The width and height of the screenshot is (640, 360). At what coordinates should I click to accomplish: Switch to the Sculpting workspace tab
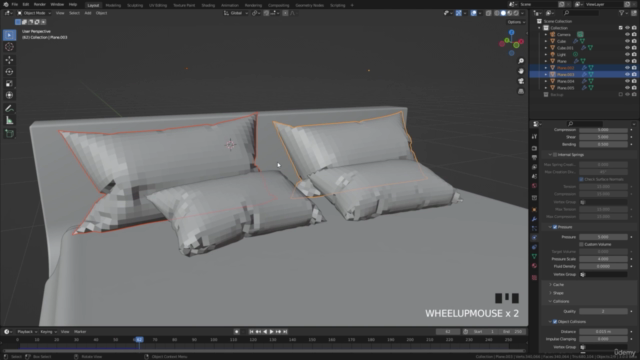click(135, 5)
